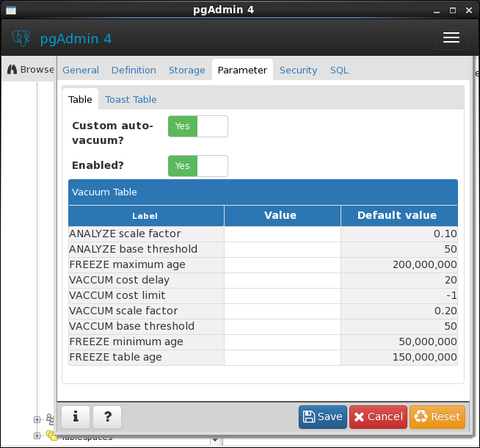Viewport: 480px width, 448px height.
Task: Toggle the Custom auto-vacuum switch
Action: (x=197, y=126)
